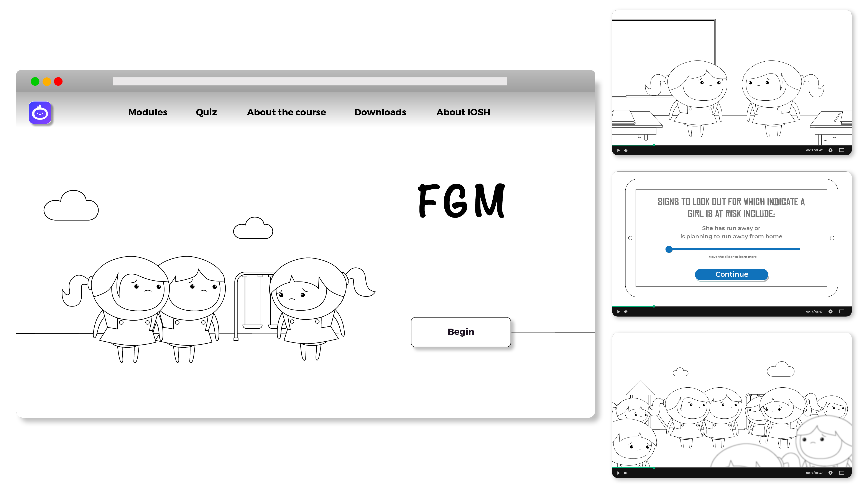The height and width of the screenshot is (488, 868).
Task: Click fullscreen icon on top-right player
Action: tap(842, 150)
